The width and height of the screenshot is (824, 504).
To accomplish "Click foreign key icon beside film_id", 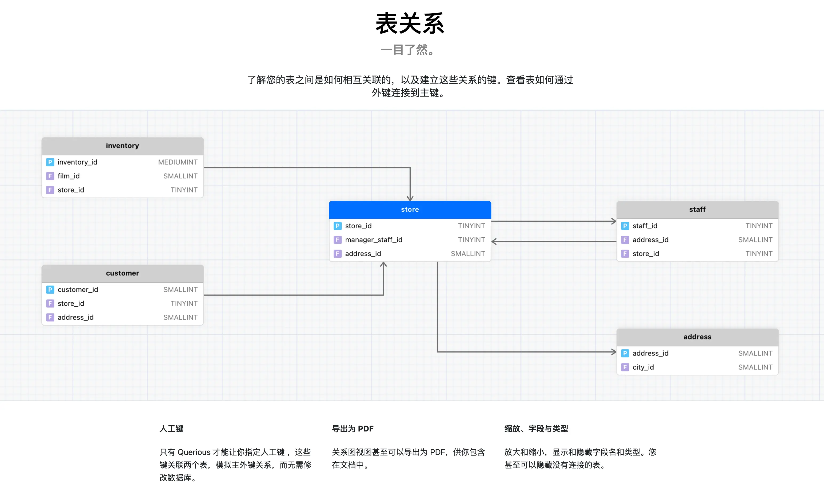I will pyautogui.click(x=50, y=176).
